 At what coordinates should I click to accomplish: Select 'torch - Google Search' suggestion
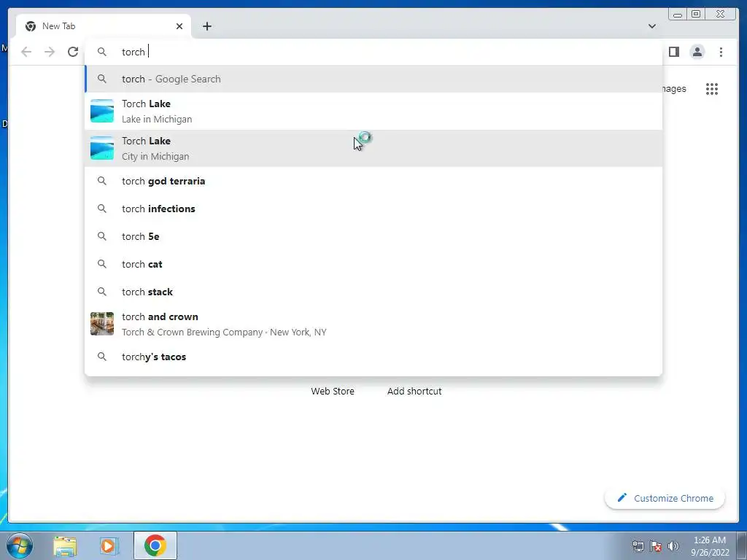click(373, 79)
